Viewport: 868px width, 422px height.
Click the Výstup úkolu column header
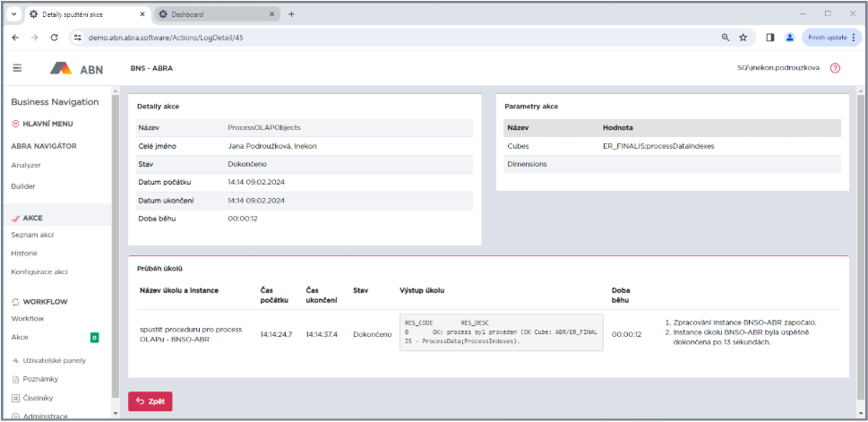click(x=422, y=290)
